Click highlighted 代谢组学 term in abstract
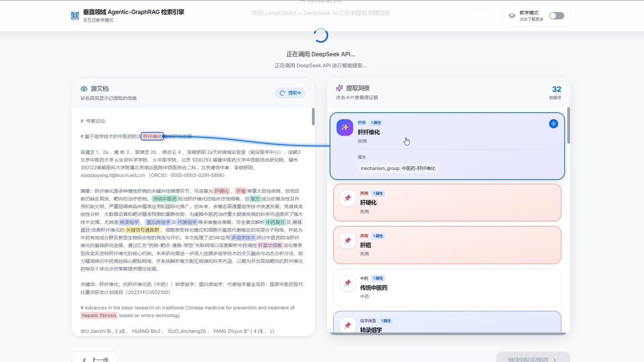The height and width of the screenshot is (362, 644). click(187, 222)
